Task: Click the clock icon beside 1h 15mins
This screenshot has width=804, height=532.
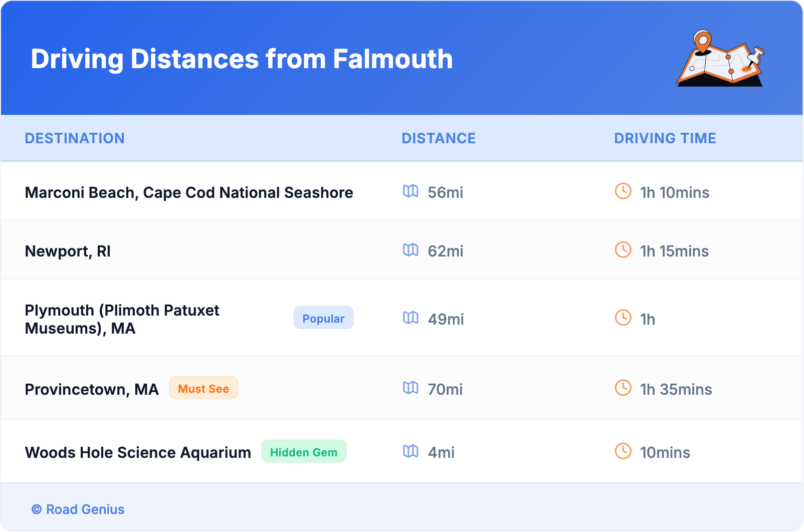Action: 623,250
